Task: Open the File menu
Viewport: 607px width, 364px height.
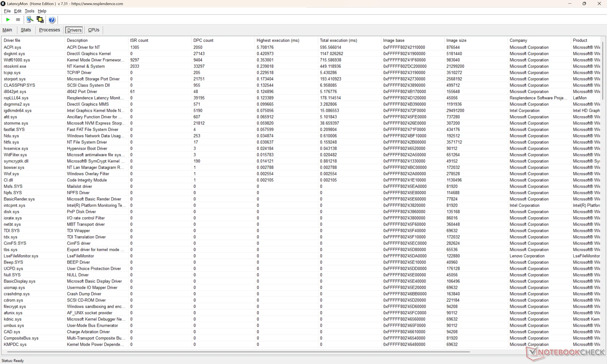Action: tap(7, 11)
